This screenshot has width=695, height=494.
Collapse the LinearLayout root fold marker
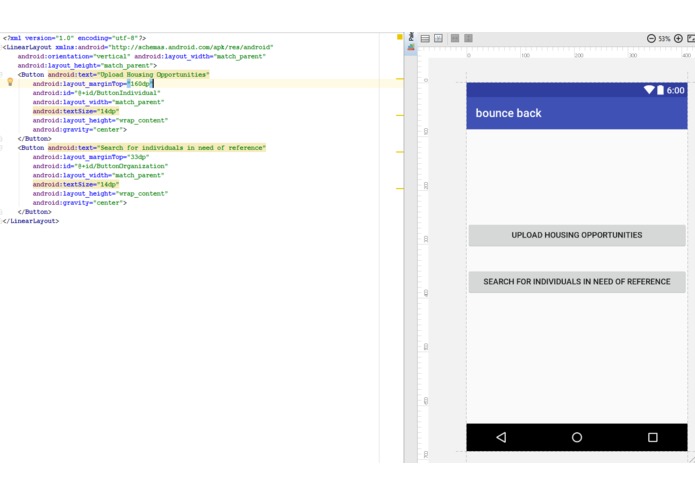[x=1, y=47]
